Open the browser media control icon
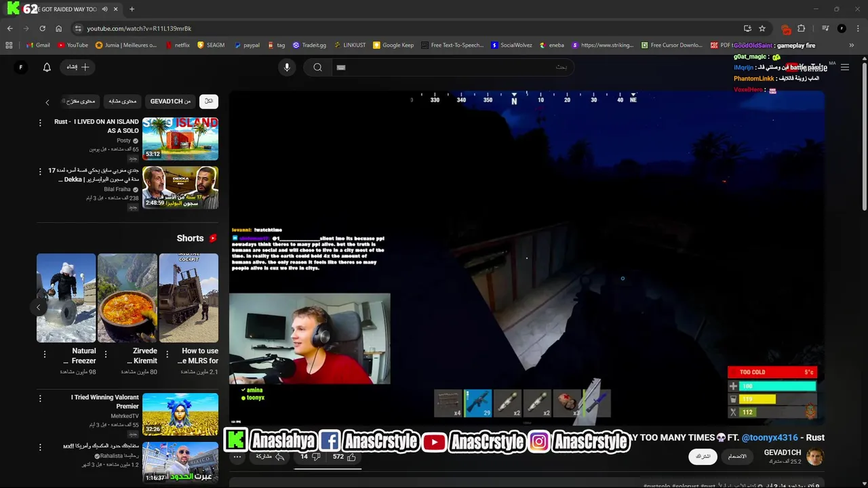 [x=825, y=28]
